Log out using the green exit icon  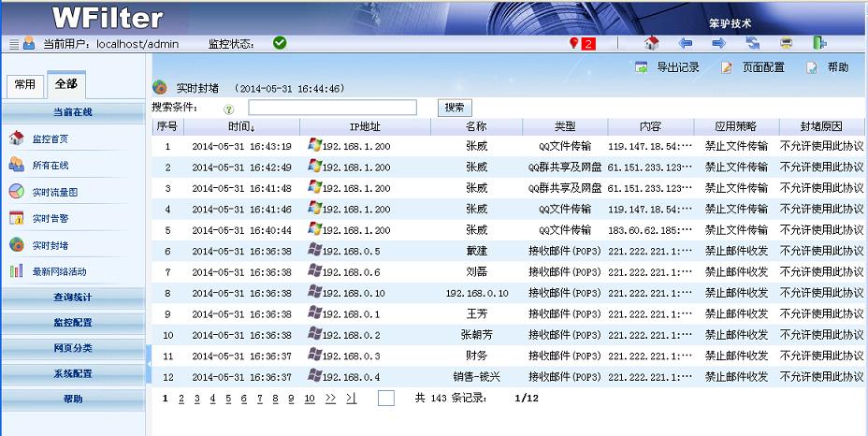coord(819,43)
